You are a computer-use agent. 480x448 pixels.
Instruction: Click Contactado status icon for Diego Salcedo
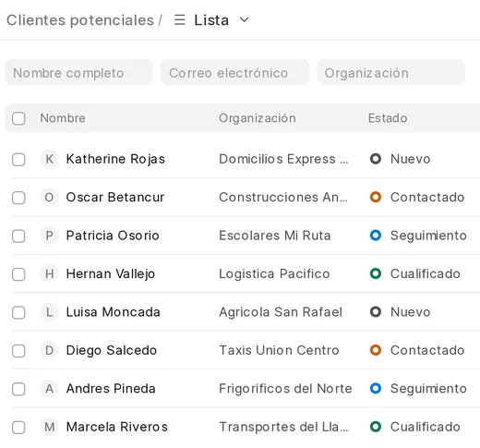click(x=376, y=350)
